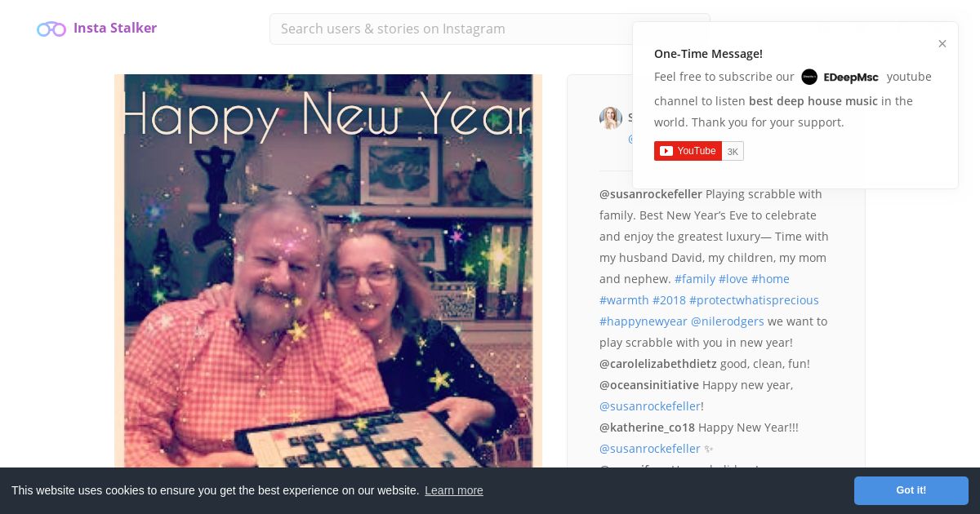The height and width of the screenshot is (514, 980).
Task: Open the #warmth hashtag
Action: click(624, 300)
